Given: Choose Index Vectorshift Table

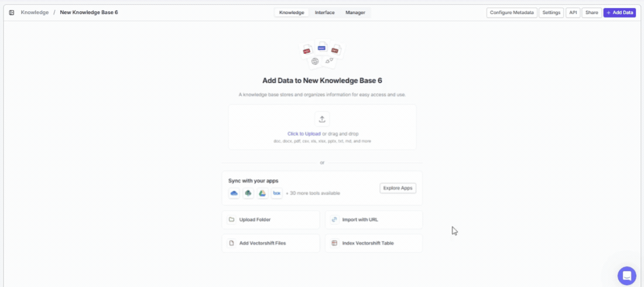Looking at the screenshot, I should [374, 243].
